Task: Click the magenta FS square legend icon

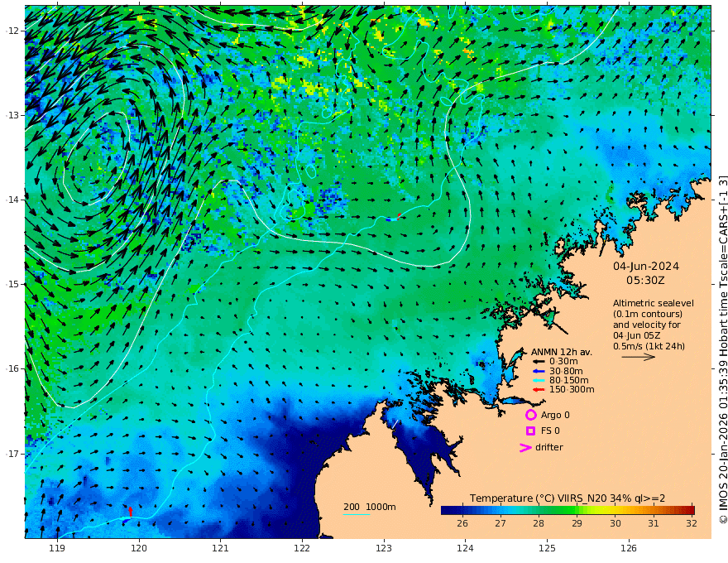Action: point(530,431)
